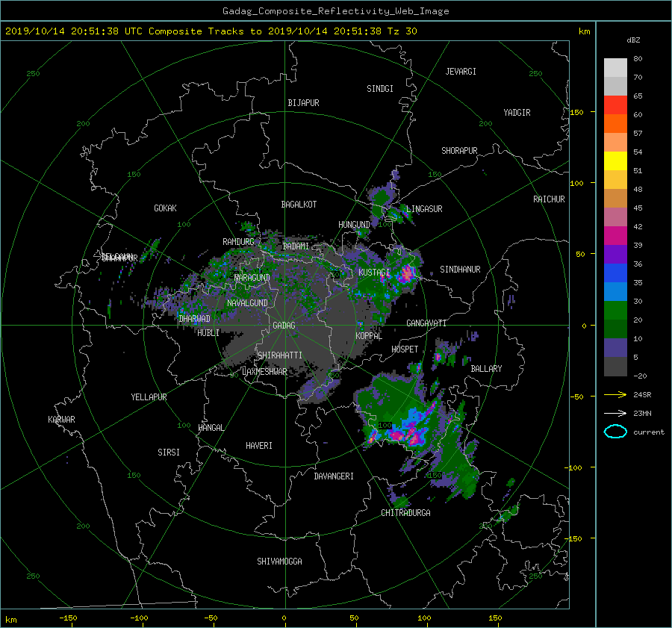Viewport: 672px width, 628px height.
Task: Click the yellow 24SR arrow icon
Action: 615,394
